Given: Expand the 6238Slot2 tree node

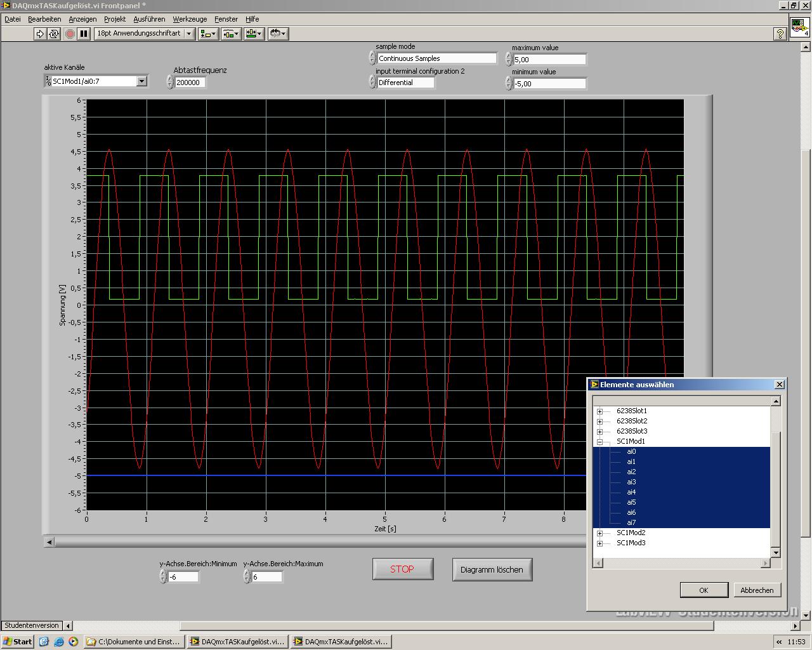Looking at the screenshot, I should (x=599, y=421).
